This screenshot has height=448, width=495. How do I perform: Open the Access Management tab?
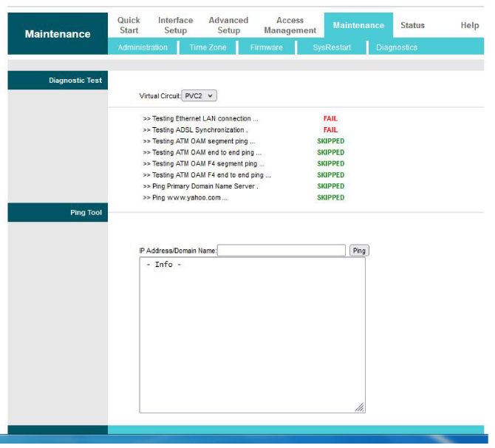[290, 25]
